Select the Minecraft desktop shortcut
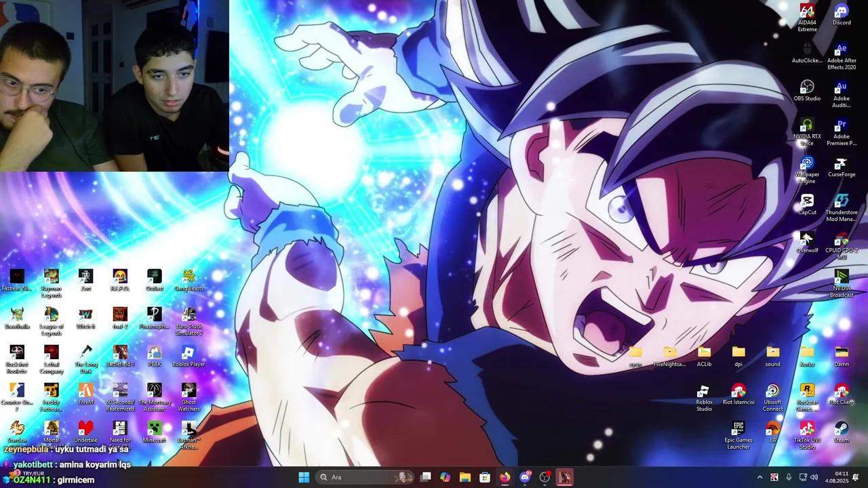This screenshot has width=868, height=488. [x=154, y=432]
